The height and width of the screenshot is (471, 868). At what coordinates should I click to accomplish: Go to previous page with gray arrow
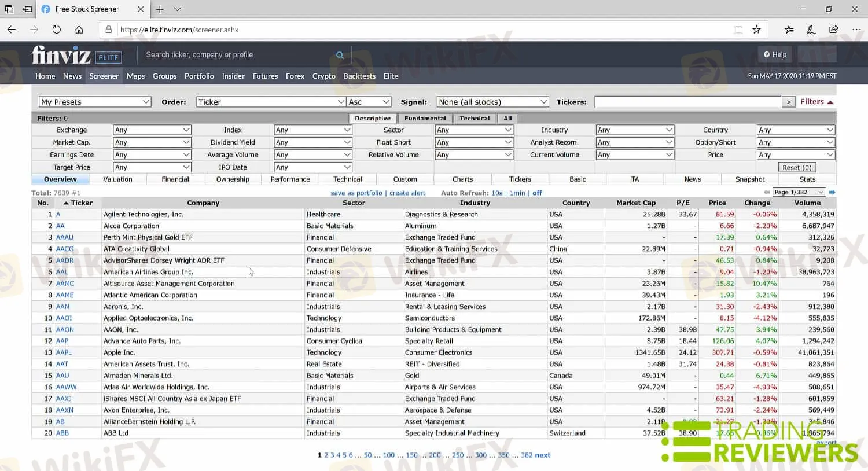767,192
